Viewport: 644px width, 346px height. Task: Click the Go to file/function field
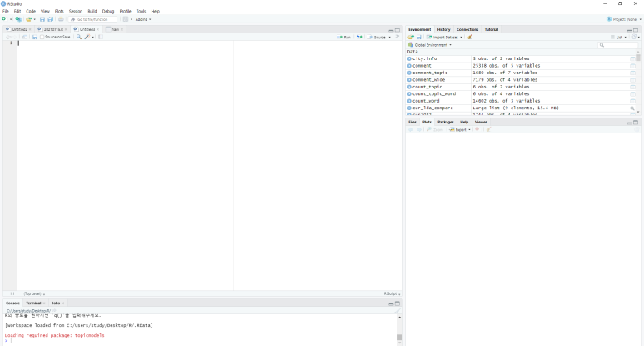[93, 19]
